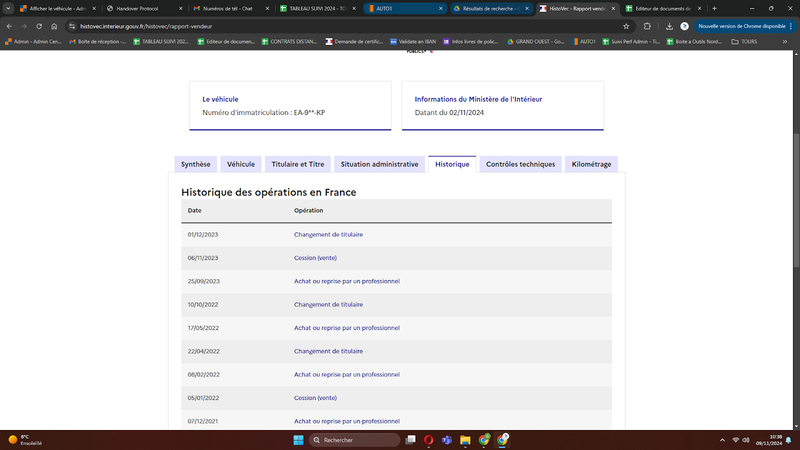Open the 'Infos livres de polic...' bookmark
This screenshot has height=450, width=800.
pos(470,41)
